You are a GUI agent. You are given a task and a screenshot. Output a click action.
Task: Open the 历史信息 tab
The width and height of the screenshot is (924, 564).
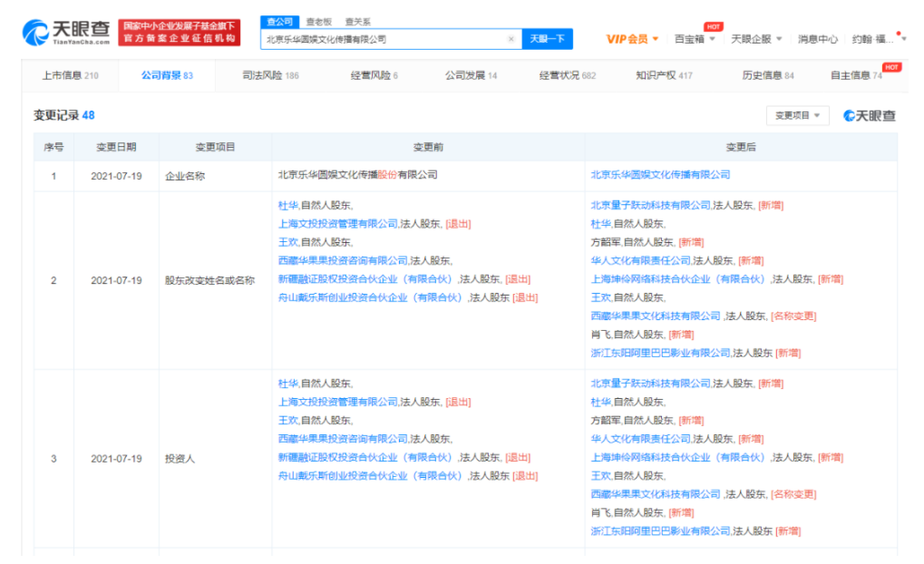click(x=767, y=75)
